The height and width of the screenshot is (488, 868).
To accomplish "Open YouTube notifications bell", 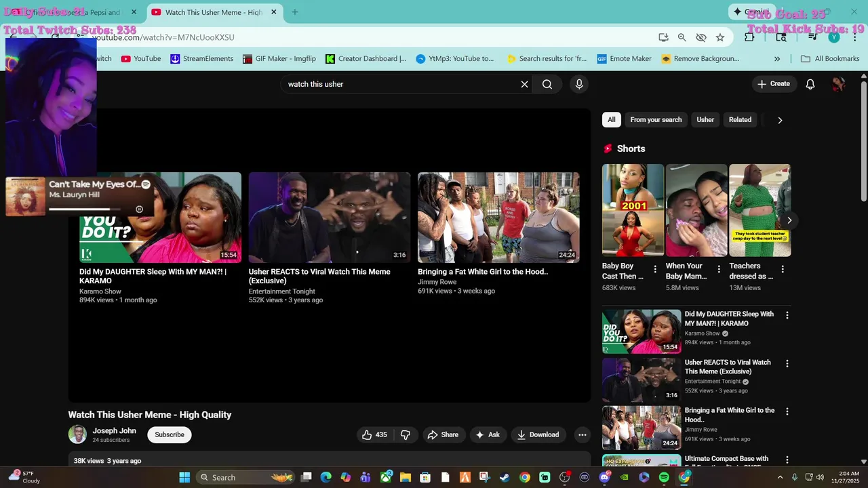I will (810, 84).
